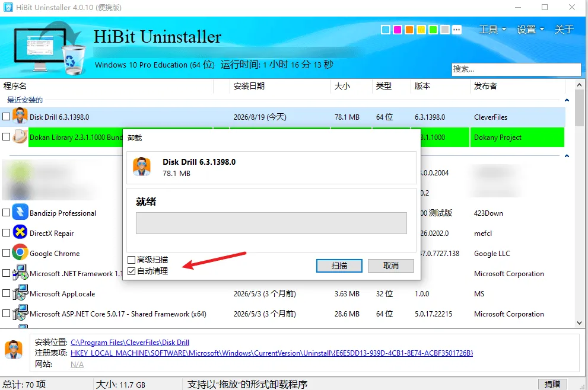This screenshot has width=588, height=390.
Task: Click the Disk Drill icon in program list
Action: 20,116
